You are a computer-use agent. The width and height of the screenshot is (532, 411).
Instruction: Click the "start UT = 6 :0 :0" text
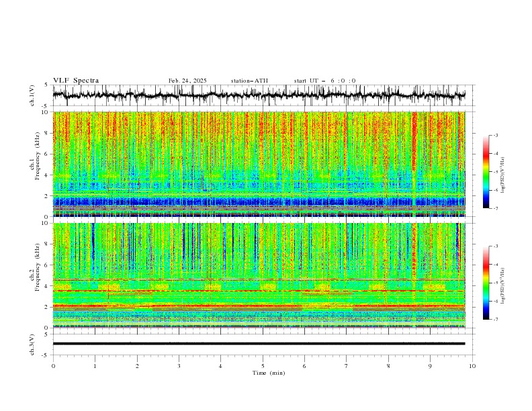(324, 81)
